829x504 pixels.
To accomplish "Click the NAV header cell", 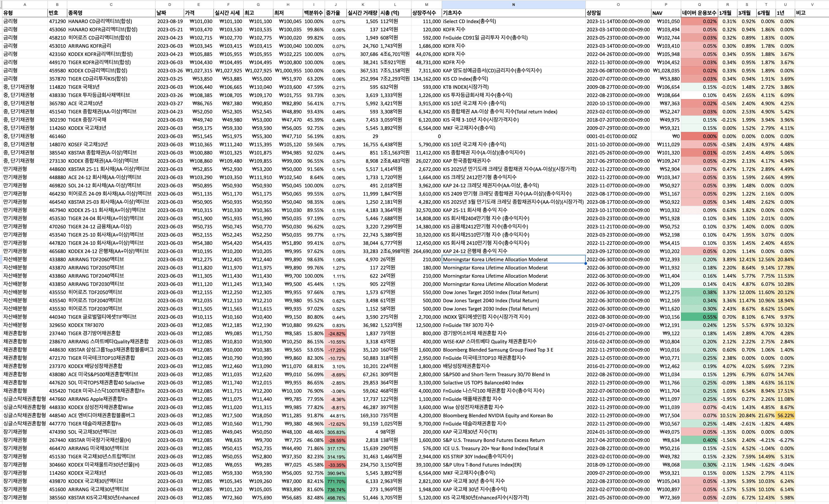I will point(666,13).
